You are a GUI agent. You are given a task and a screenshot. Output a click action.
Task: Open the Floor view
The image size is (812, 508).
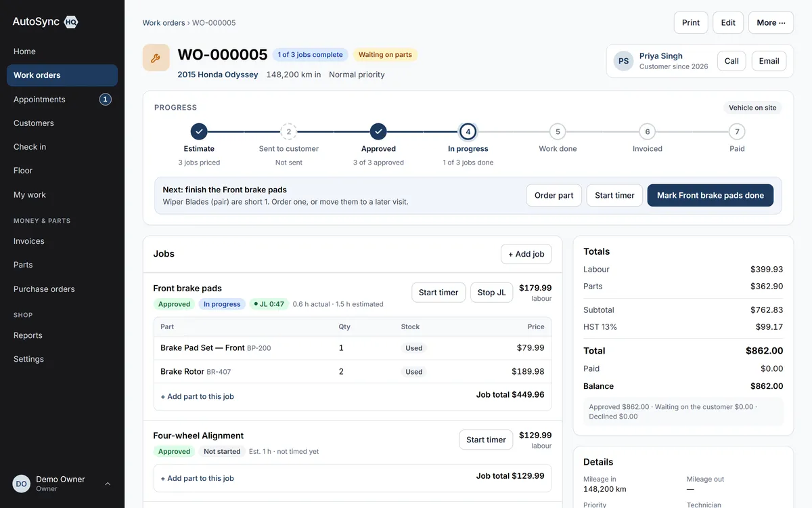[x=62, y=171]
